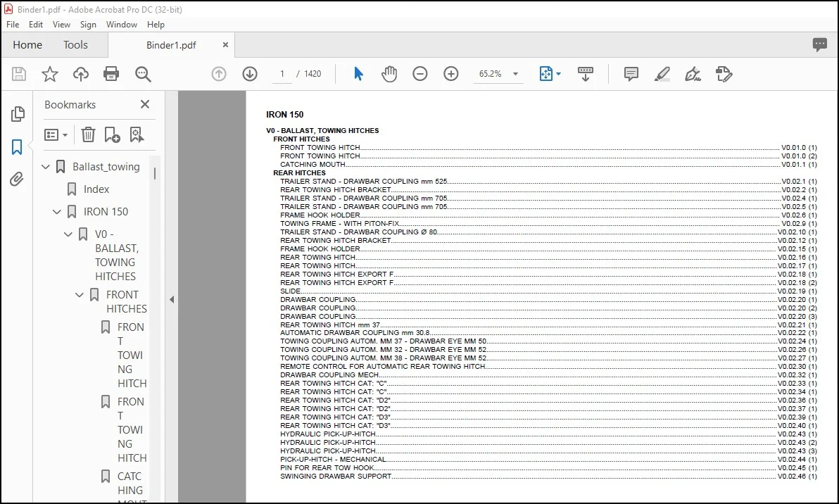839x504 pixels.
Task: Select the CATCHING MOUTH bookmark
Action: click(x=132, y=488)
